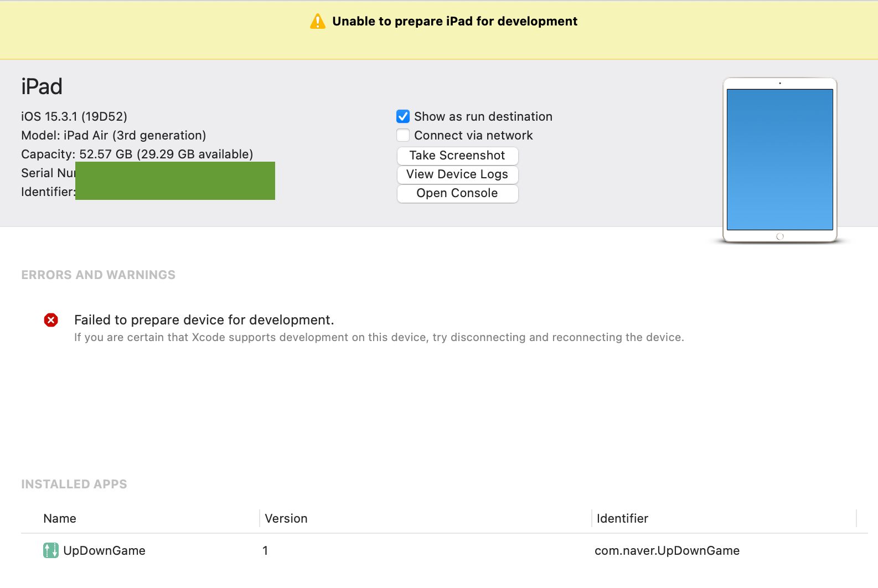Click the iOS 15.3.1 (19D52) text
This screenshot has height=588, width=878.
coord(74,116)
